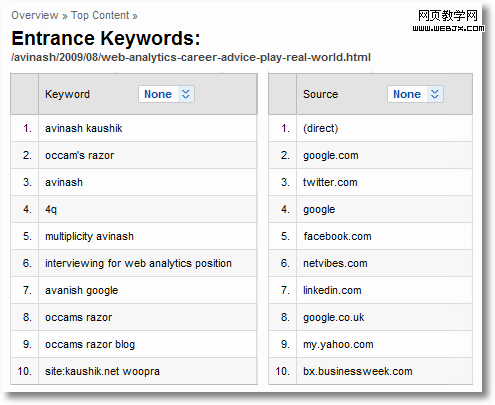495x405 pixels.
Task: Select source 'bx.businessweek.com'
Action: pyautogui.click(x=358, y=371)
